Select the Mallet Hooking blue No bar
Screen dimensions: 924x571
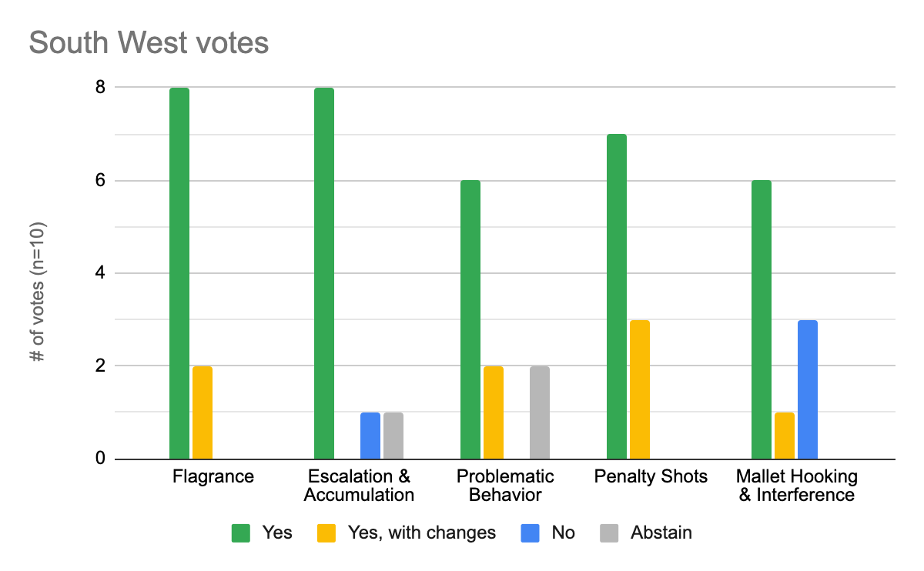point(808,389)
